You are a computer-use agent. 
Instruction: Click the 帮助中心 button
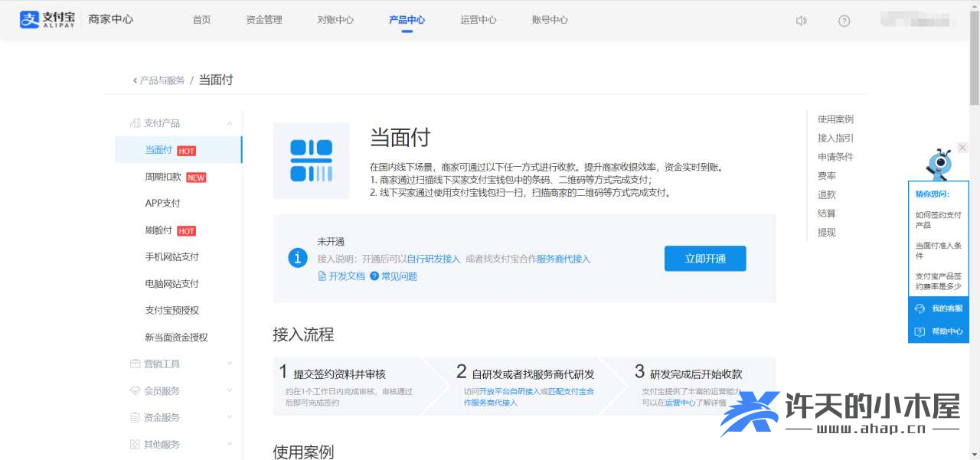(x=939, y=331)
